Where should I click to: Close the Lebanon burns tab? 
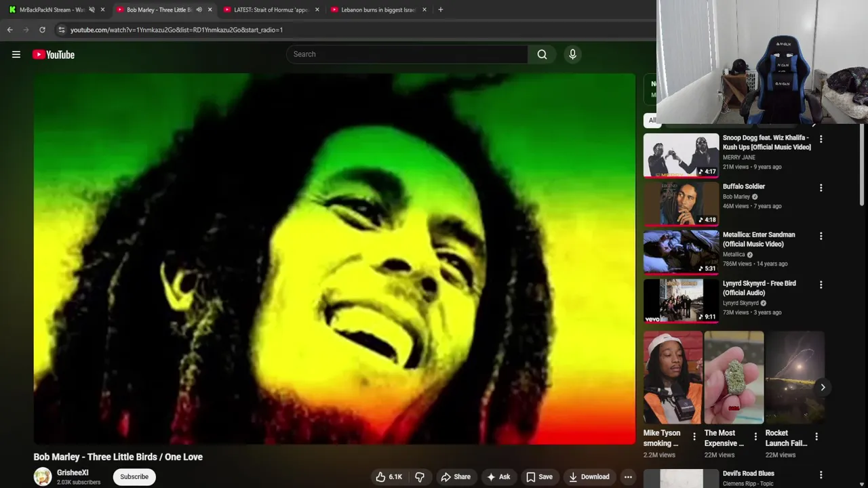(425, 9)
